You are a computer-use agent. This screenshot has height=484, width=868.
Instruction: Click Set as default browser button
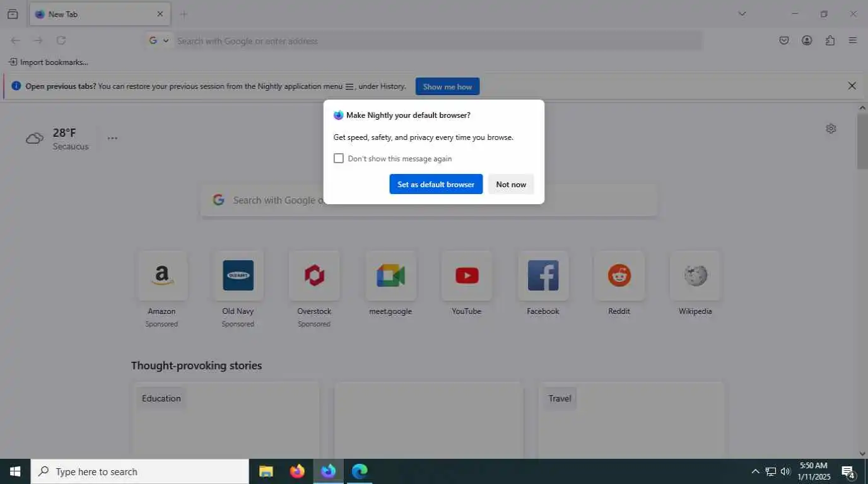(x=436, y=184)
